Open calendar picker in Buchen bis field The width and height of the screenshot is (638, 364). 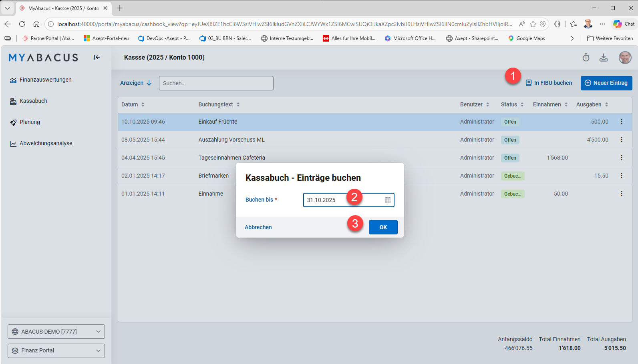(x=388, y=200)
